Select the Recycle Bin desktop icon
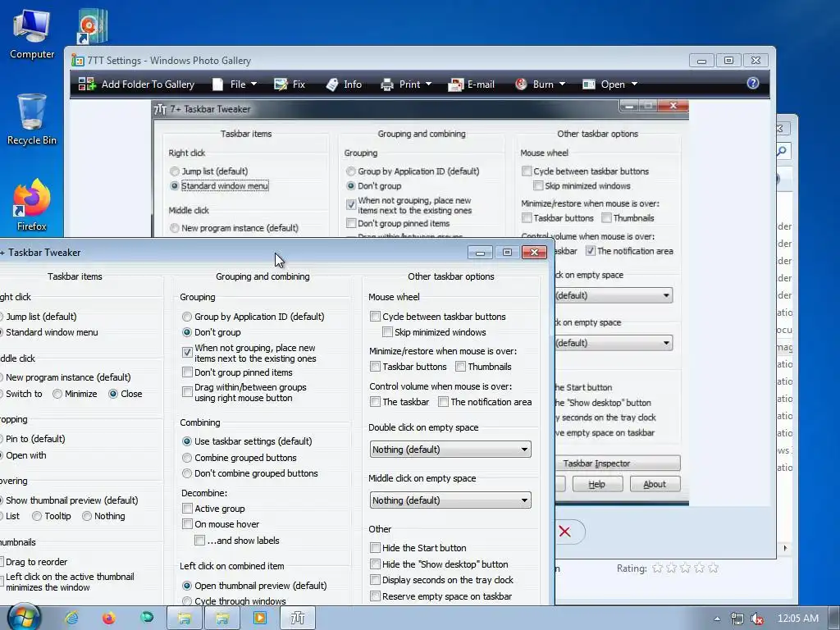This screenshot has width=840, height=630. click(32, 119)
